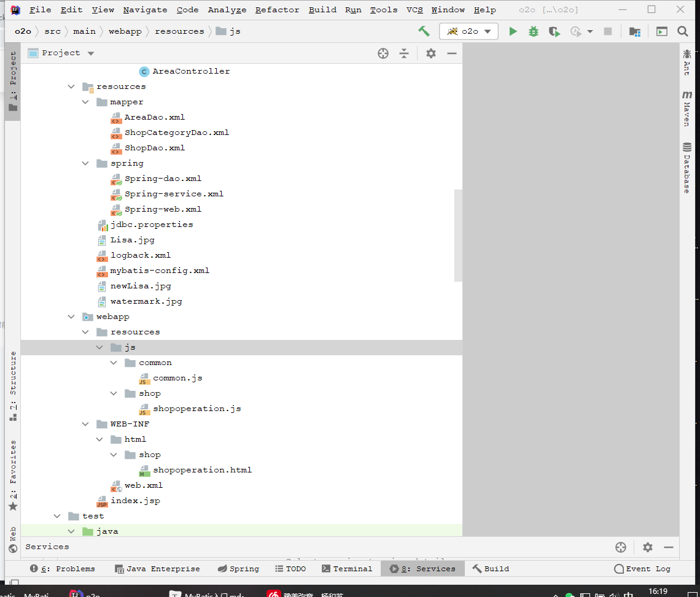Image resolution: width=700 pixels, height=597 pixels.
Task: Run with Coverage icon in toolbar
Action: point(554,31)
